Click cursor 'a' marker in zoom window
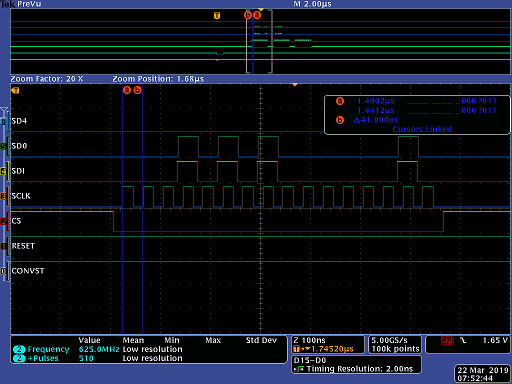 point(127,90)
